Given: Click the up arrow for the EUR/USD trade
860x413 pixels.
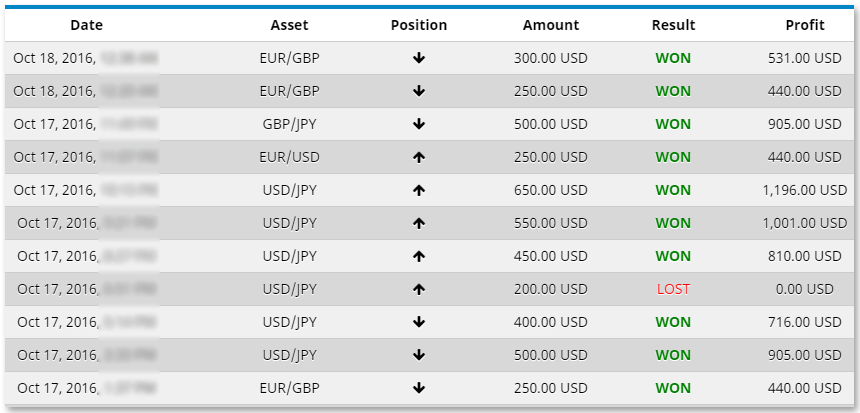Looking at the screenshot, I should coord(419,157).
